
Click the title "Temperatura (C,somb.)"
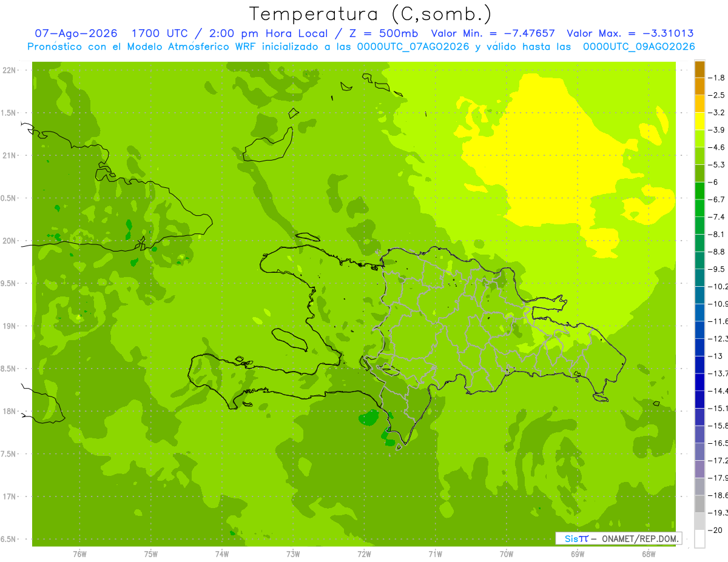pos(370,14)
